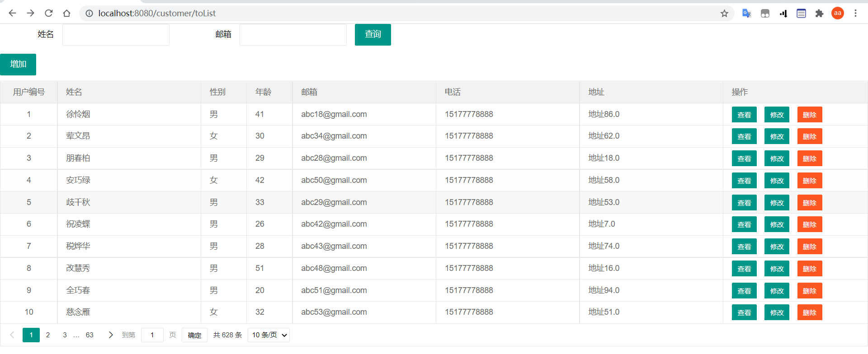
Task: Click the pagination ellipsis
Action: (x=76, y=335)
